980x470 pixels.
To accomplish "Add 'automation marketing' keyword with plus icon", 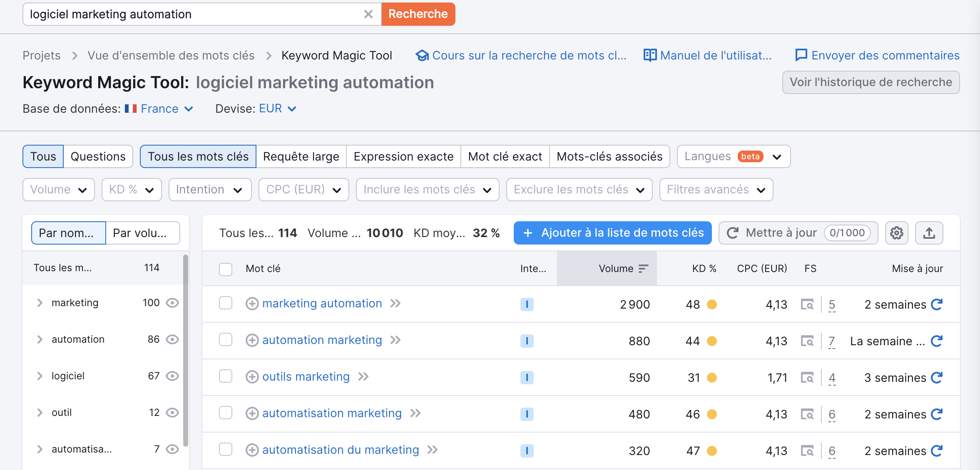I will 252,341.
